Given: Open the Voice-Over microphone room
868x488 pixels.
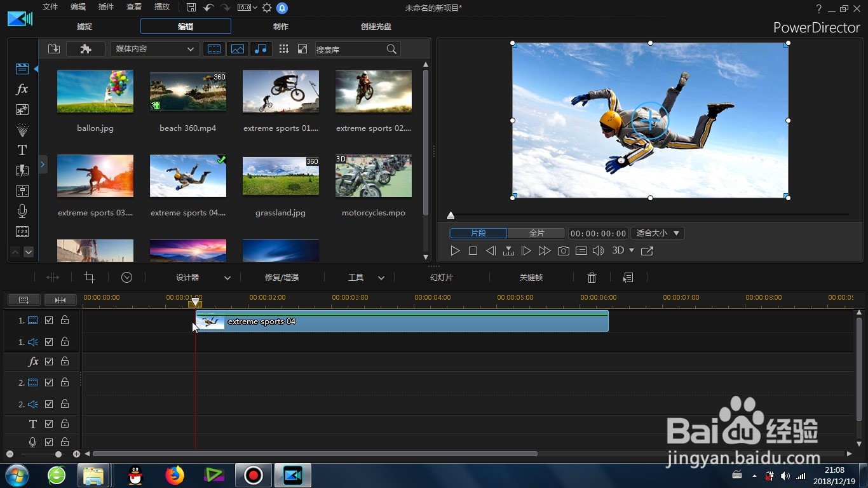Looking at the screenshot, I should pyautogui.click(x=22, y=211).
